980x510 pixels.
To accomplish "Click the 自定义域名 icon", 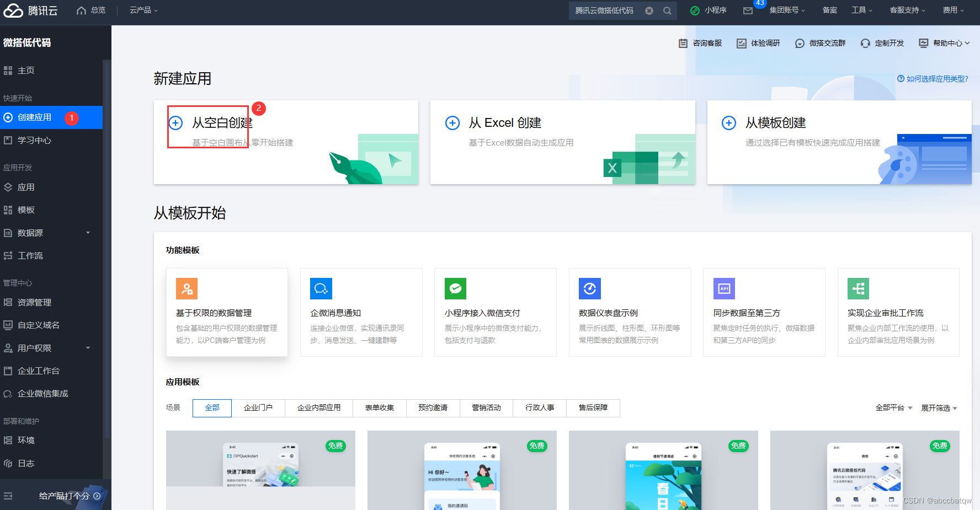I will pyautogui.click(x=8, y=325).
